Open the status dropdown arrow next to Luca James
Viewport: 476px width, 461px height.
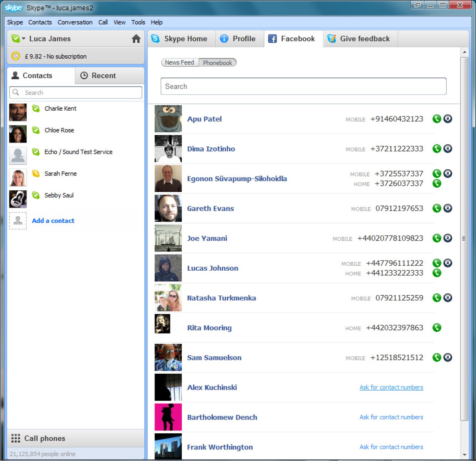pos(24,39)
